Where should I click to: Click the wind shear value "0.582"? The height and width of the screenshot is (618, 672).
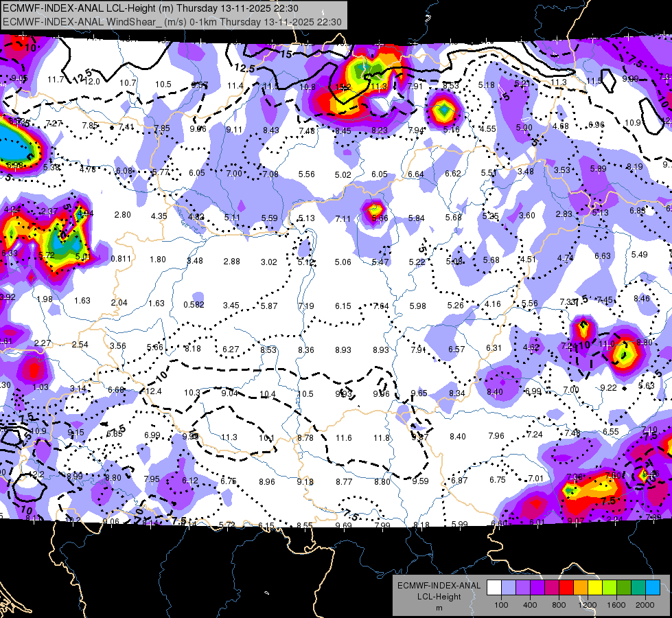tap(194, 304)
